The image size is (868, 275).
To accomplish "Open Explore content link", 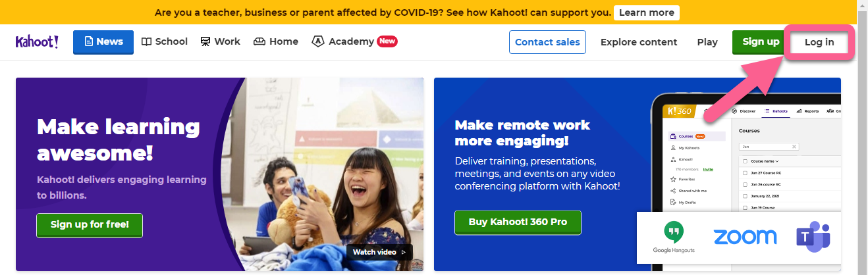I will 639,42.
